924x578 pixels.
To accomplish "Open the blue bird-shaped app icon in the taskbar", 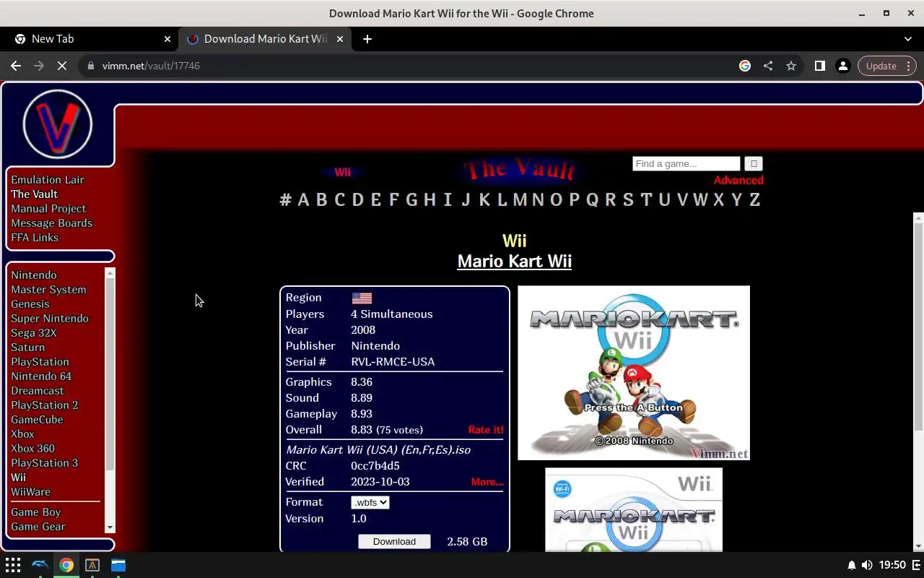I will pos(40,565).
